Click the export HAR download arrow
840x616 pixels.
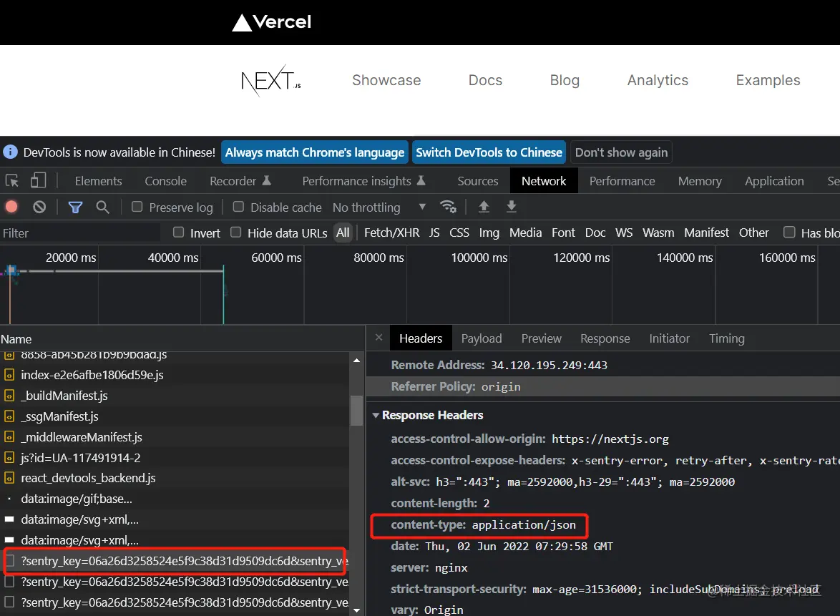pos(512,206)
